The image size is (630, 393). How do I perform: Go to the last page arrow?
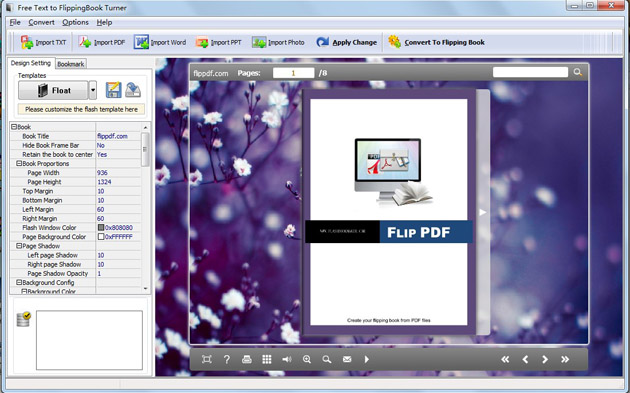pos(565,359)
